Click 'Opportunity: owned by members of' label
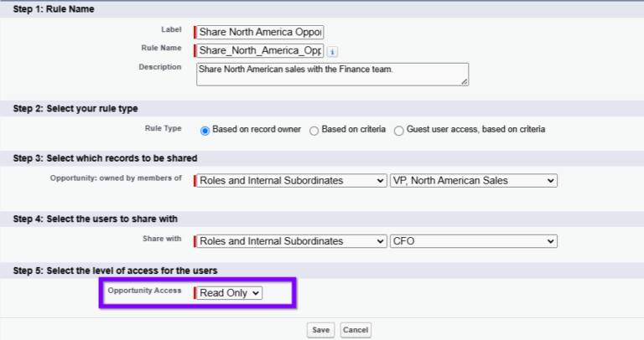Screen dimensions: 644x340 pos(116,178)
